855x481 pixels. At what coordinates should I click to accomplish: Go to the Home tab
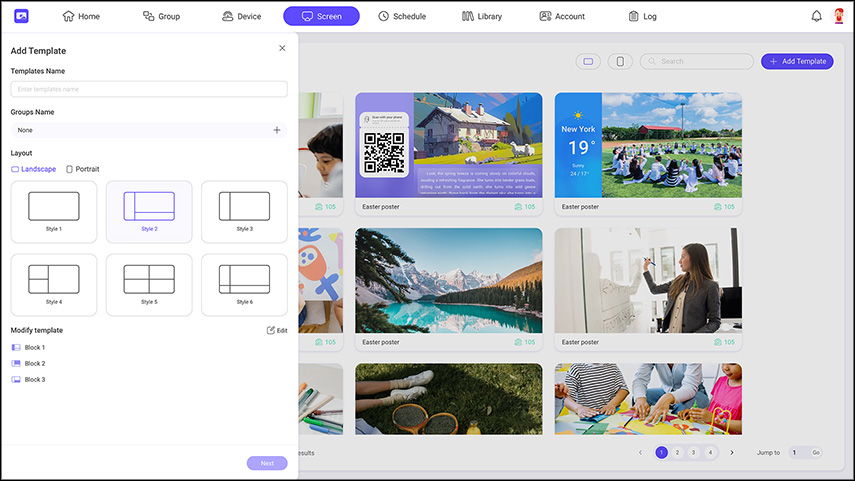(81, 16)
